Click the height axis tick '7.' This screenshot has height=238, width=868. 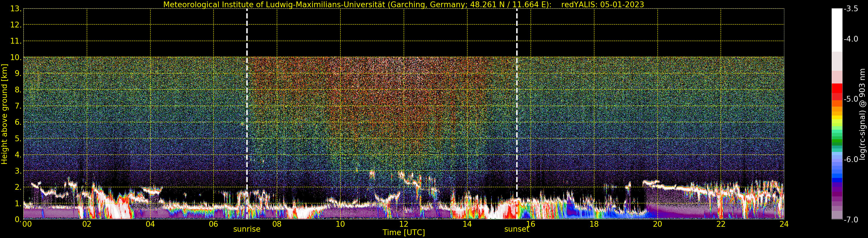pos(18,106)
